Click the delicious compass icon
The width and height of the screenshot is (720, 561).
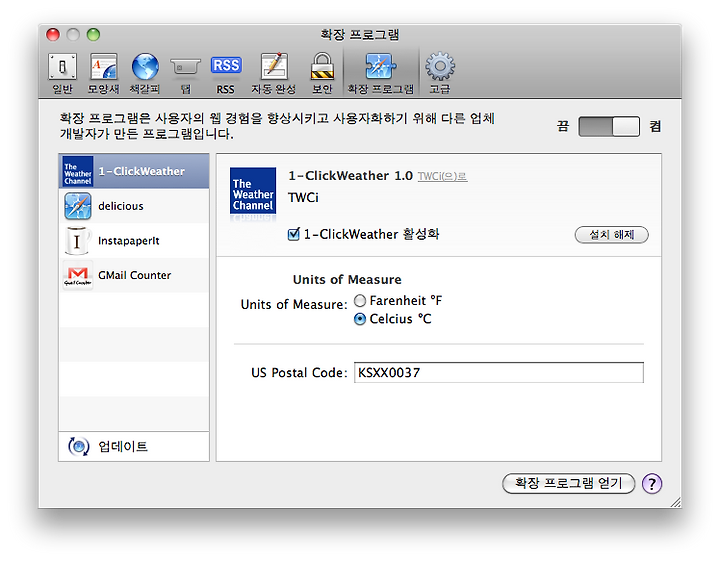(78, 206)
